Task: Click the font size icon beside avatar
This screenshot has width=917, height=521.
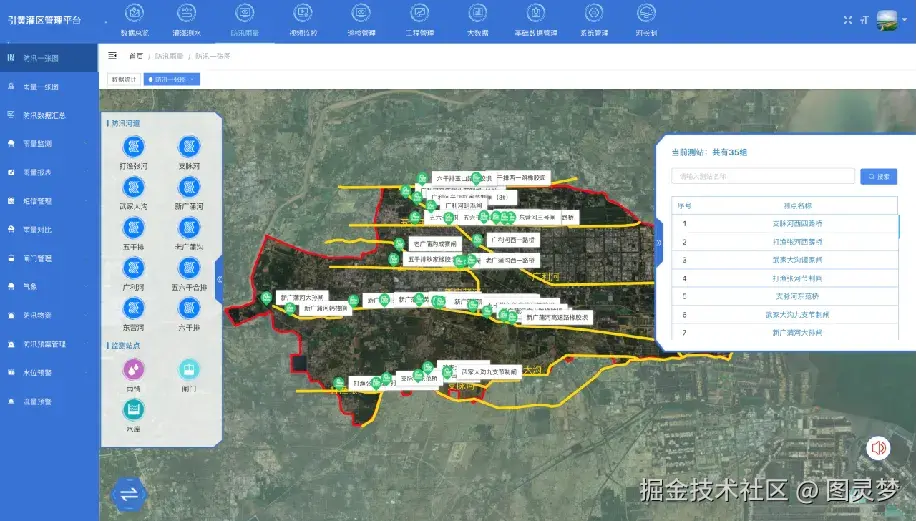Action: [x=864, y=20]
